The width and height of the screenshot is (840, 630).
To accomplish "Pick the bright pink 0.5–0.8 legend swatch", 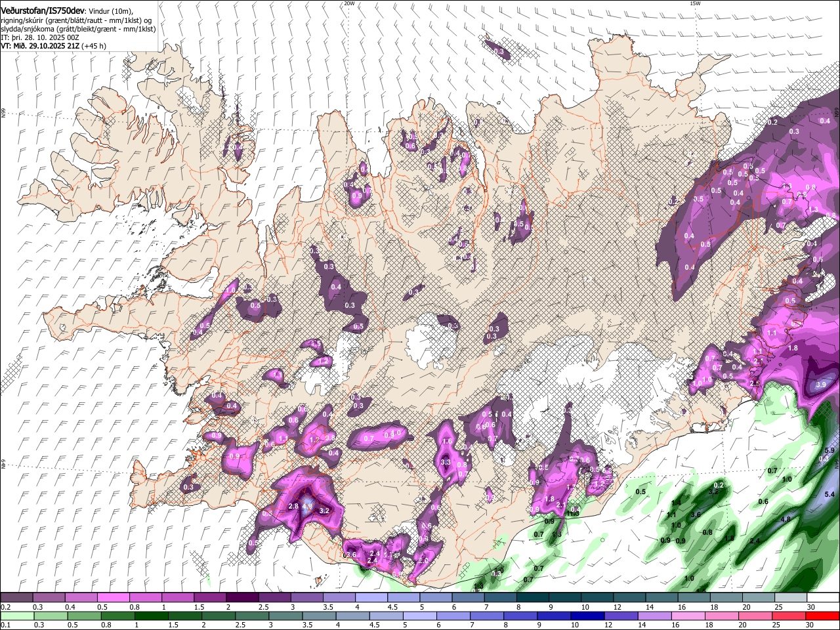I will (x=114, y=598).
